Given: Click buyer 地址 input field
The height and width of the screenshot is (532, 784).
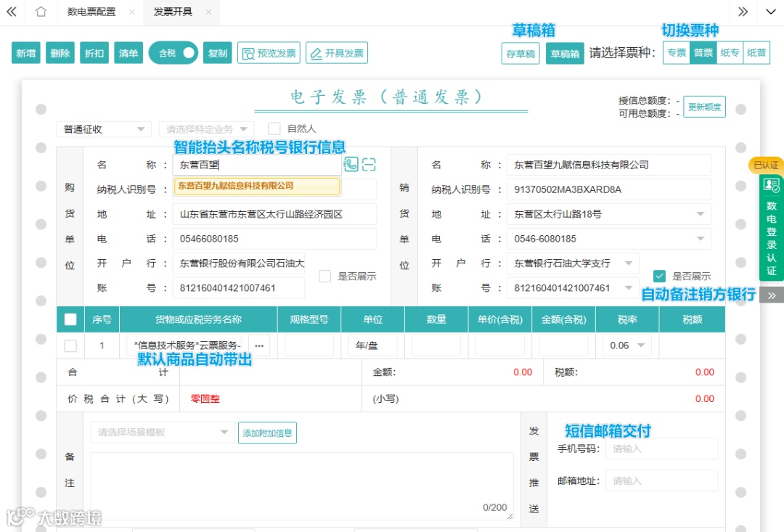Looking at the screenshot, I should click(274, 214).
